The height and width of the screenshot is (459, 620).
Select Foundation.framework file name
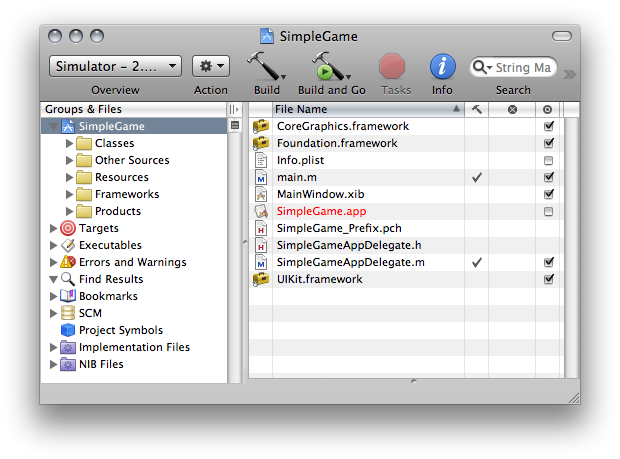(337, 143)
